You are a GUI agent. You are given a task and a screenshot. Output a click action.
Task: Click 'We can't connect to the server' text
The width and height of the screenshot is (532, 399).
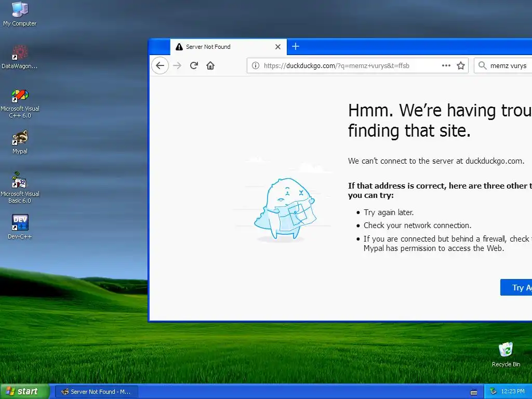tap(436, 161)
